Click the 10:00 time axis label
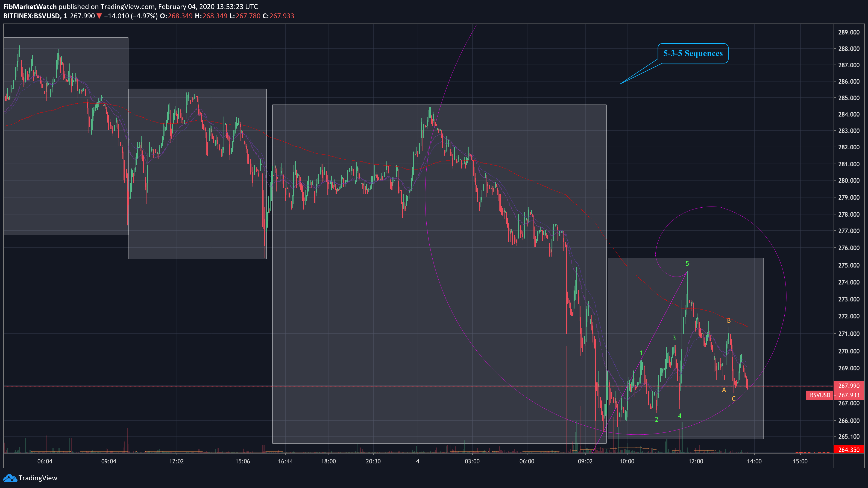This screenshot has height=488, width=868. tap(627, 461)
